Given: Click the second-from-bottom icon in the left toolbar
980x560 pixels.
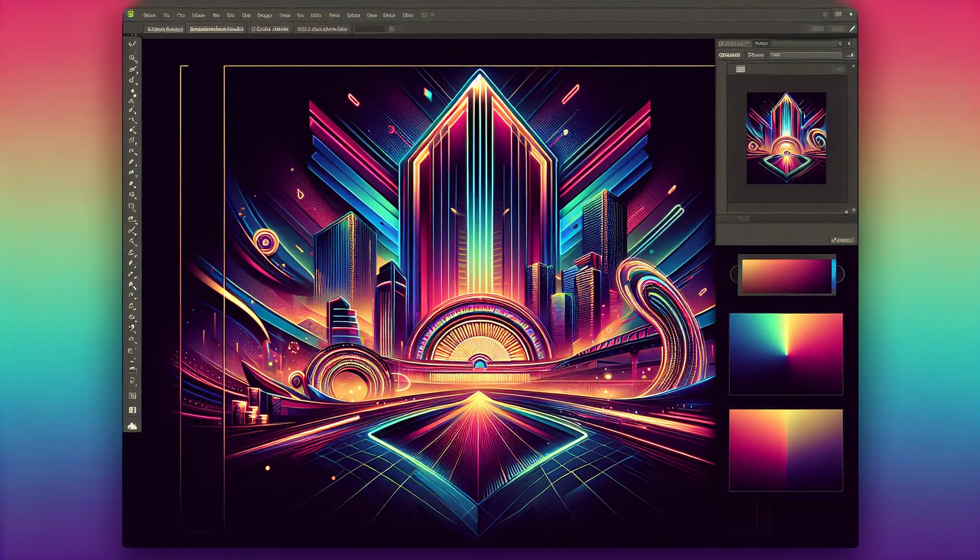Looking at the screenshot, I should click(132, 410).
